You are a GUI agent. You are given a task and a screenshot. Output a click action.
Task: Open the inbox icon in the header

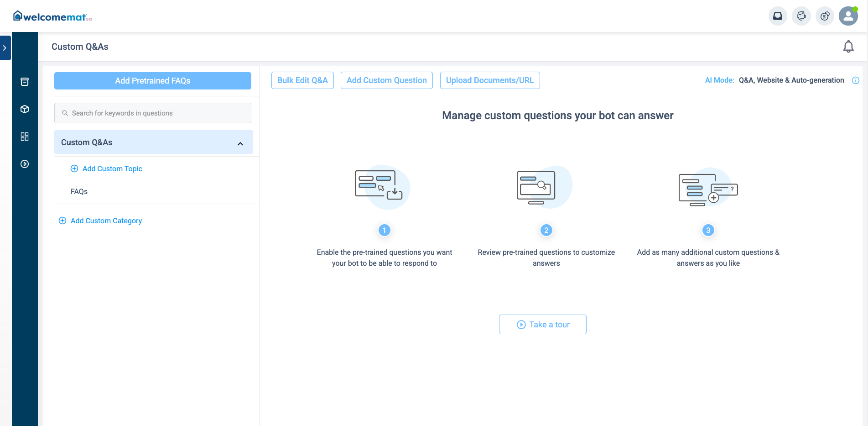pos(778,16)
